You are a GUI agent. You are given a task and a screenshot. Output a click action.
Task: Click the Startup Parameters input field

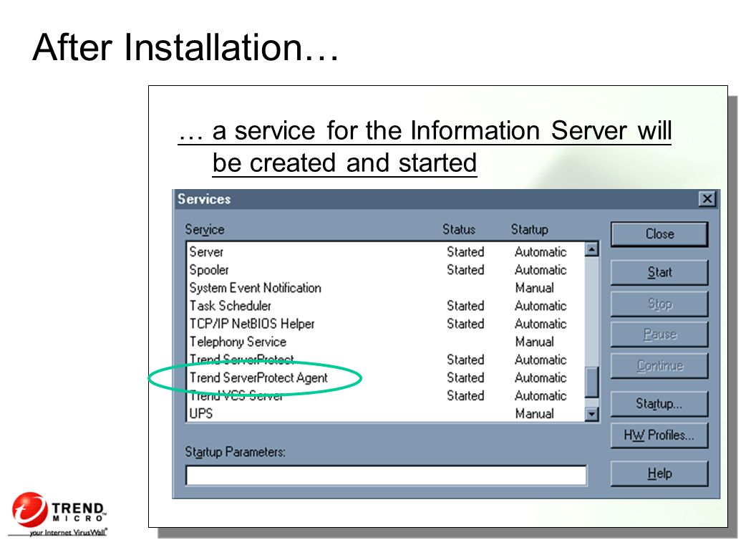386,476
